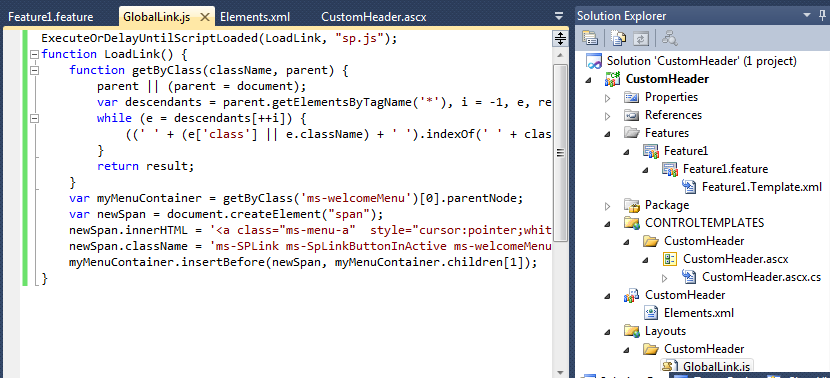Click the Refresh icon in Solution Explorer
Screen dimensions: 830x378
click(x=641, y=38)
